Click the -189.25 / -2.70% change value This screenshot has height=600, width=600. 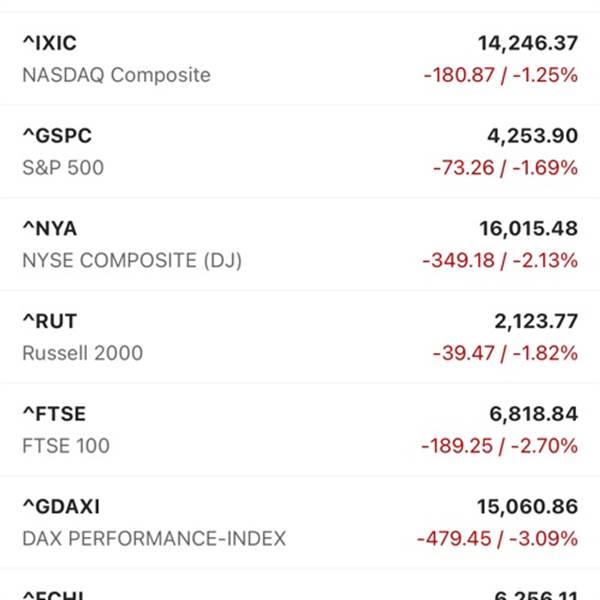click(501, 446)
